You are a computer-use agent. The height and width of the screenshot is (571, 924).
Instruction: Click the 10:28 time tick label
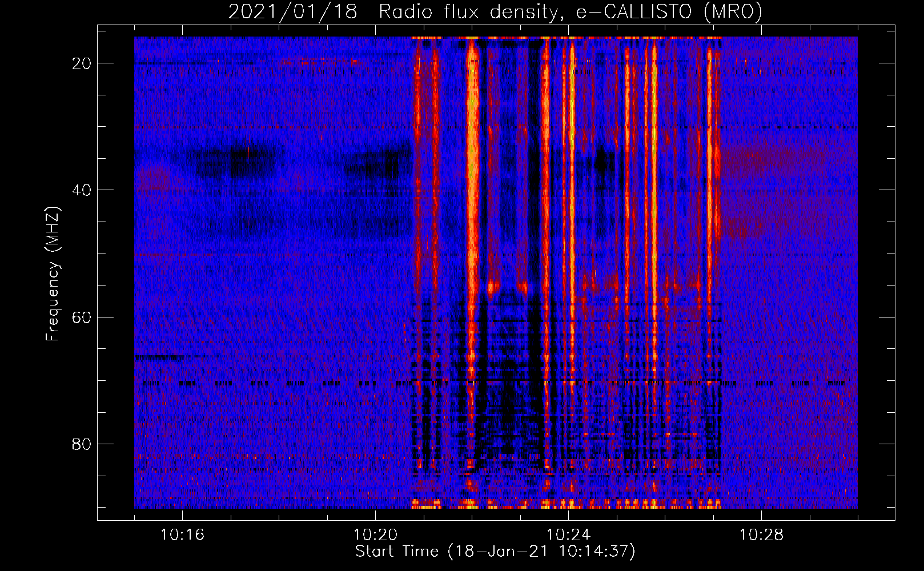pyautogui.click(x=761, y=535)
